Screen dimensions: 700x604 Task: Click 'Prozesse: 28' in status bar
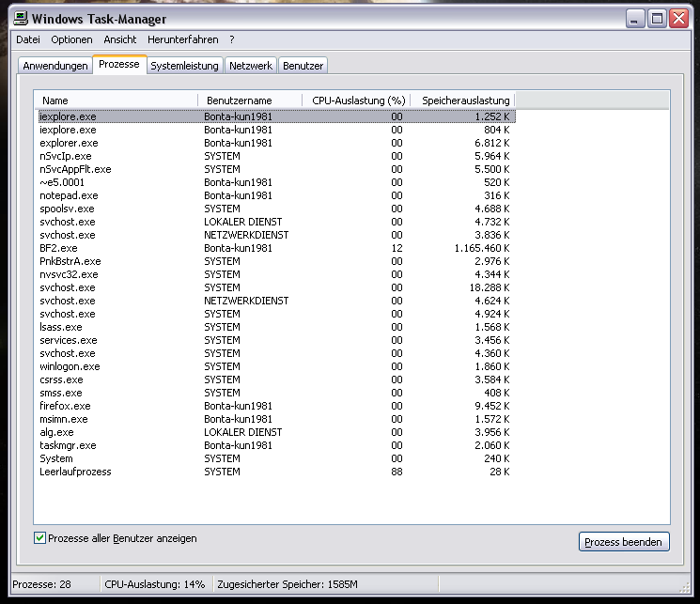(41, 584)
